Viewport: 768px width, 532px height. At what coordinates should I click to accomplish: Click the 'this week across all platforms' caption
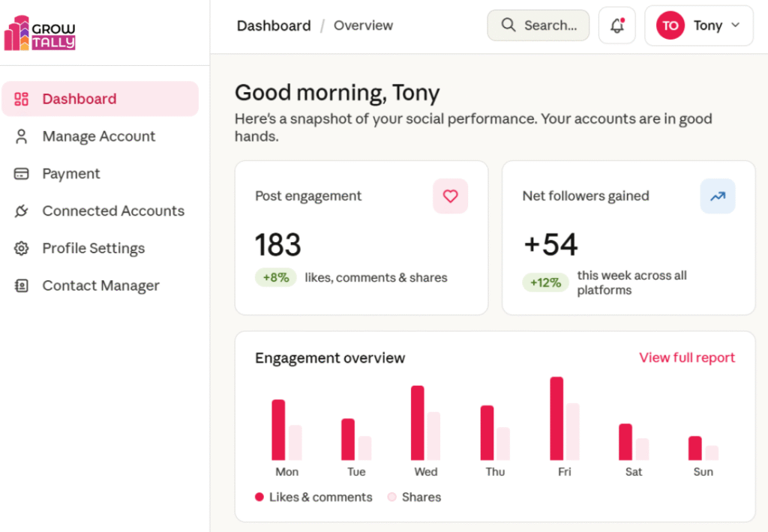tap(631, 282)
